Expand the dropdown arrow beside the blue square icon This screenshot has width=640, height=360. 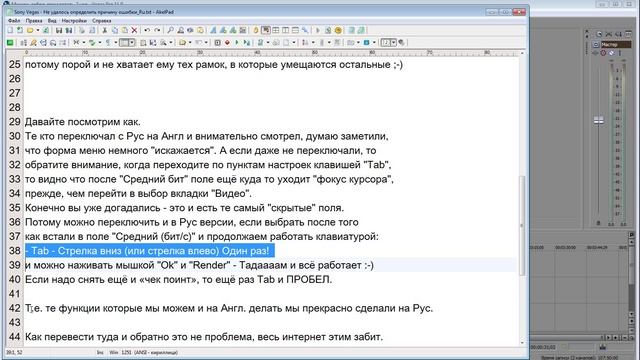pos(374,42)
